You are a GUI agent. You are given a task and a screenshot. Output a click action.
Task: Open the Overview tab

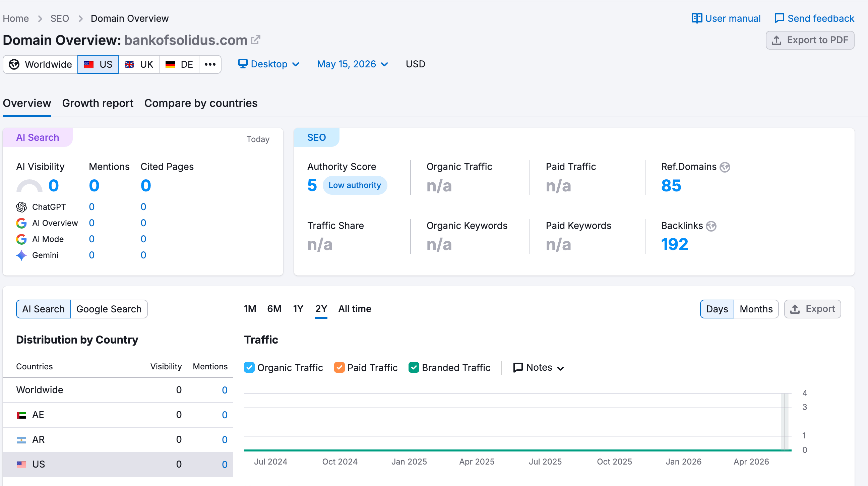point(27,103)
